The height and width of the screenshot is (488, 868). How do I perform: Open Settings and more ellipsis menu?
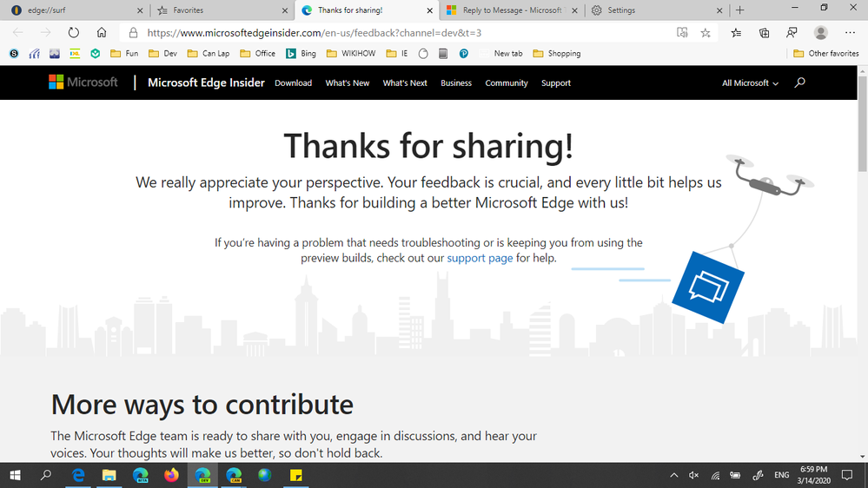point(850,33)
